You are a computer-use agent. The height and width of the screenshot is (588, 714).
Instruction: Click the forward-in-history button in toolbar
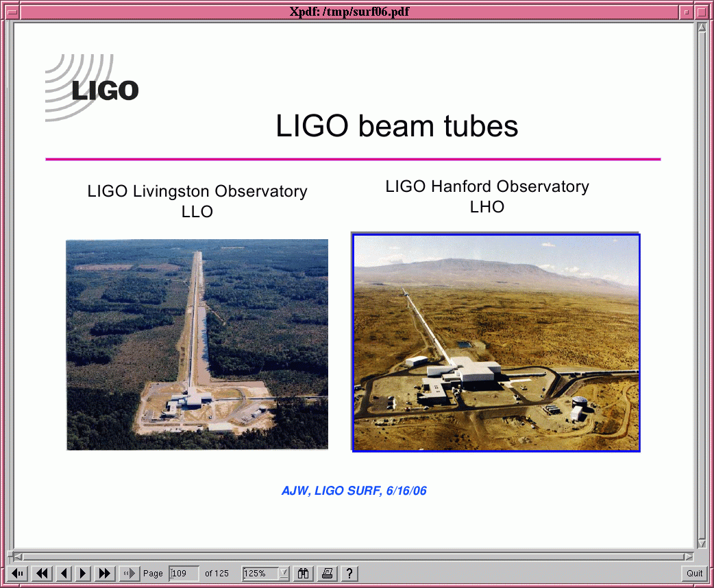pos(129,574)
